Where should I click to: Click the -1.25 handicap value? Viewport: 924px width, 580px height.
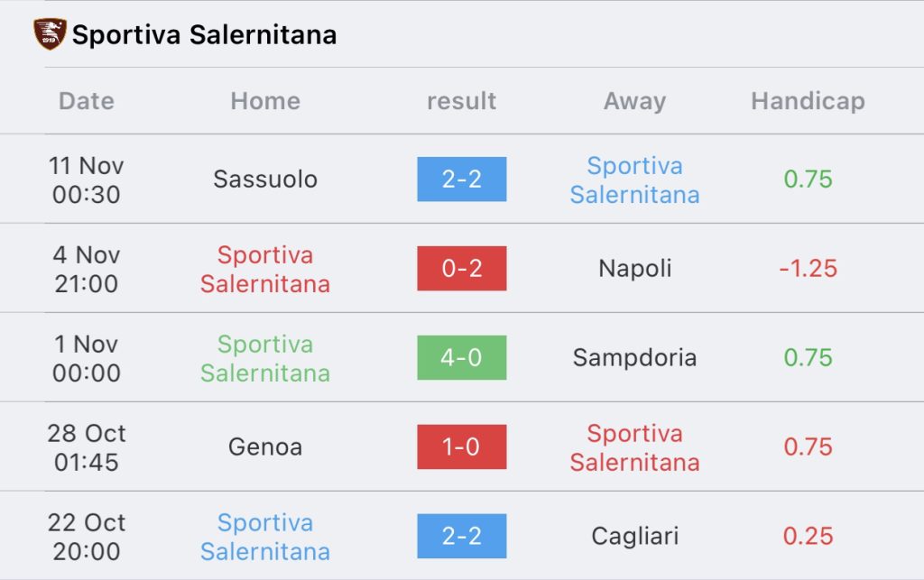pos(808,269)
